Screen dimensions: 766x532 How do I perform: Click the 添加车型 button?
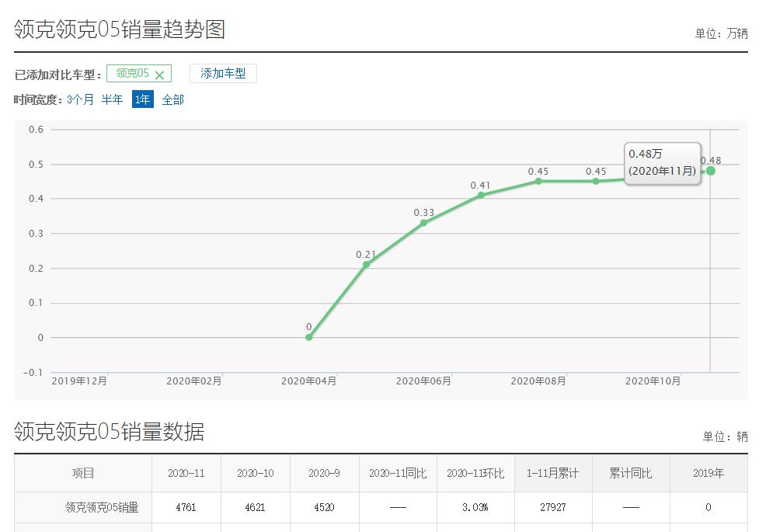223,73
